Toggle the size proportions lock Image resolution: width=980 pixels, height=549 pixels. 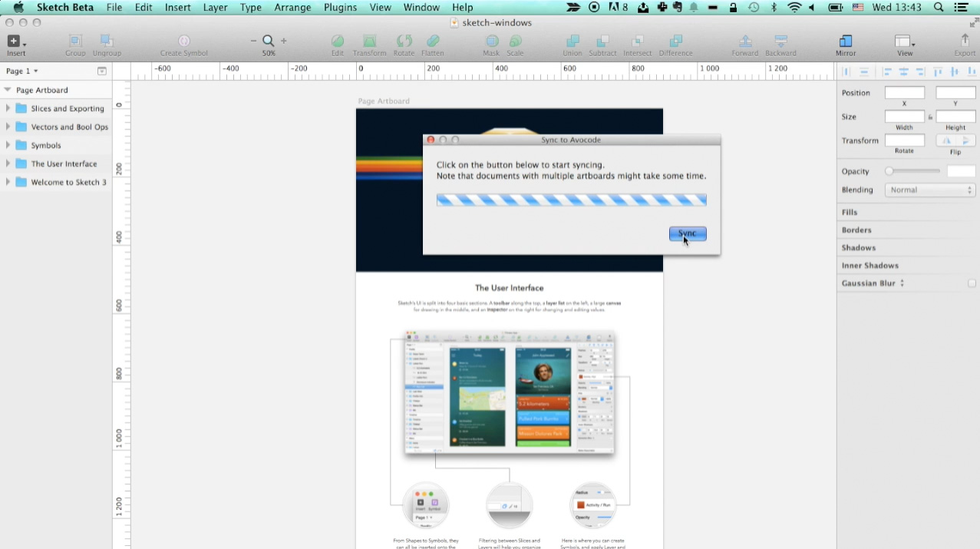[x=930, y=117]
